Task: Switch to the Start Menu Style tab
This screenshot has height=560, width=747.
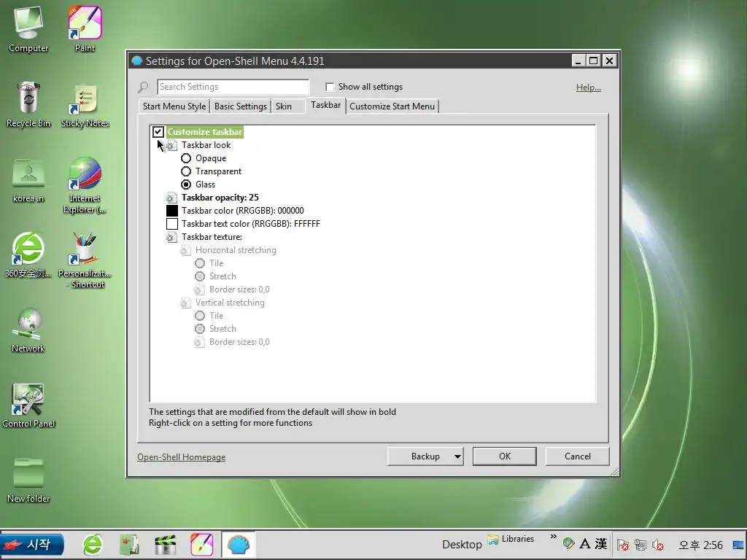Action: pos(174,106)
